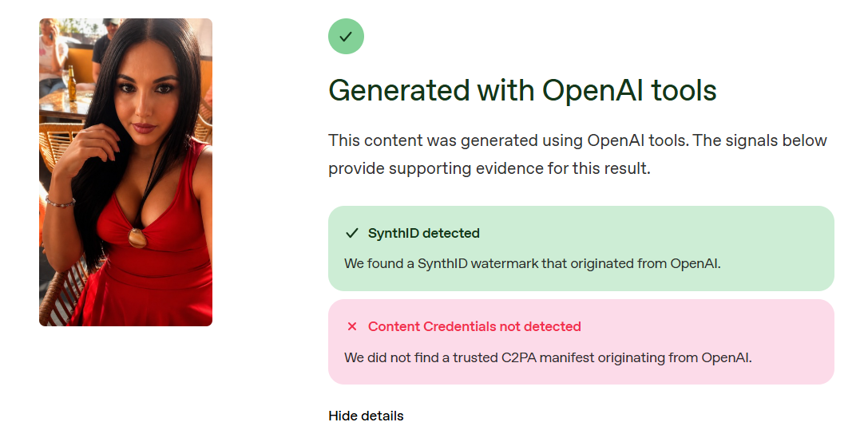Click the checkmark icon beside SynthID detected

[x=351, y=234]
